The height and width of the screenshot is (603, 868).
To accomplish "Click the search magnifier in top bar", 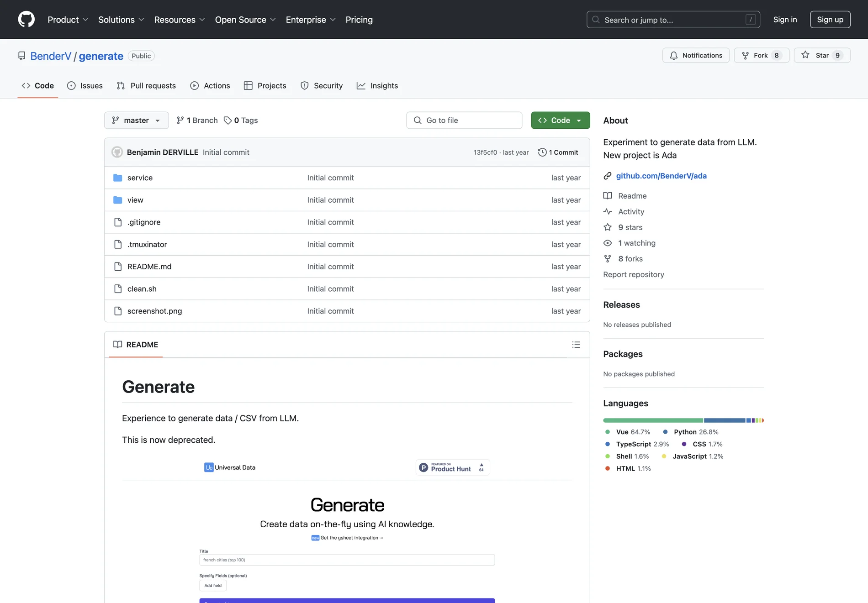I will (x=596, y=20).
